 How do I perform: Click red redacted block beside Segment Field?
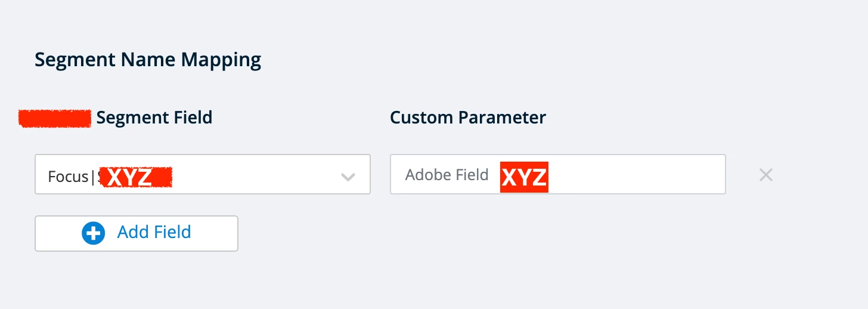[54, 118]
